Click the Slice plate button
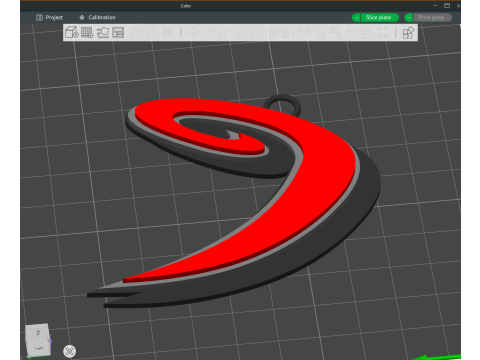Viewport: 480px width, 360px height. click(x=379, y=17)
